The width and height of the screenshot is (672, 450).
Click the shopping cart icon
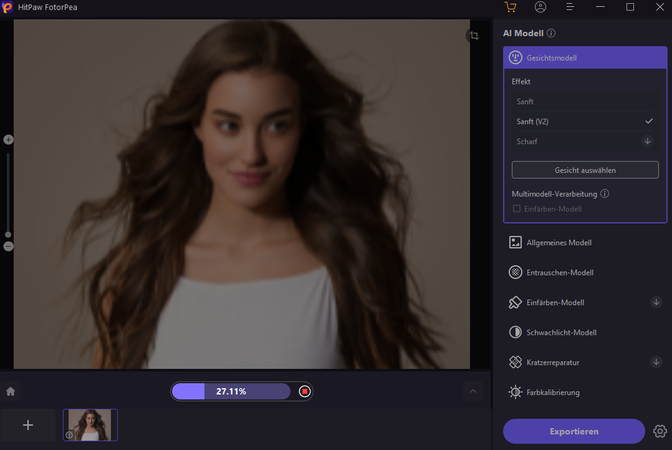click(x=511, y=7)
